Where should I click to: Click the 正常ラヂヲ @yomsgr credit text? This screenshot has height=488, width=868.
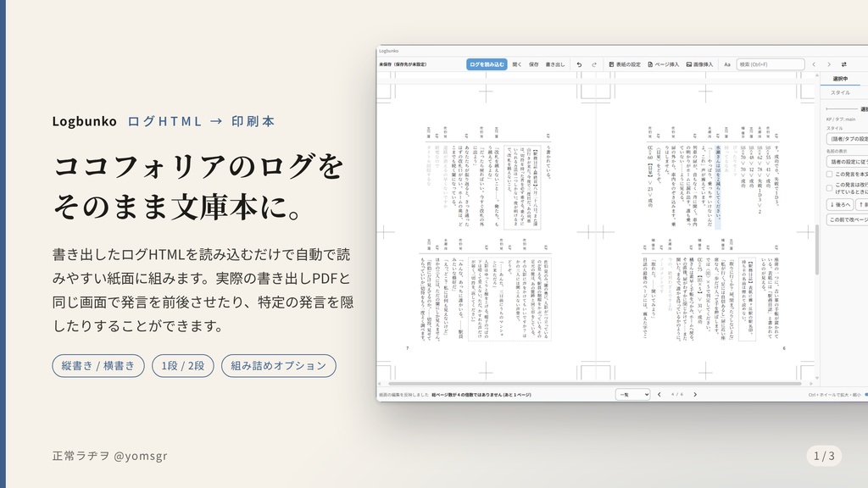(109, 456)
